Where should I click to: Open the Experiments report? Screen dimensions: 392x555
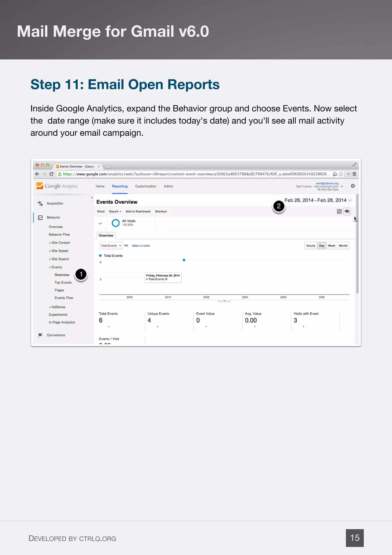pos(58,315)
